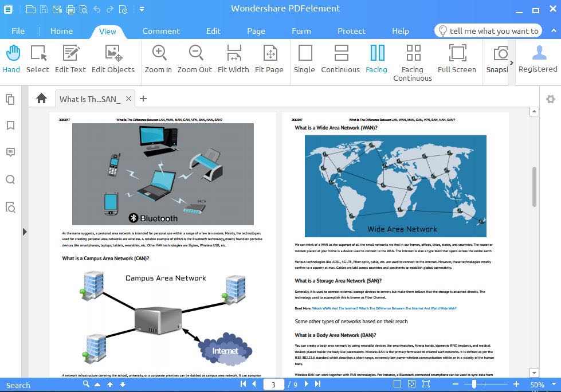Click the zoom slider in status bar
This screenshot has width=561, height=392.
tap(474, 384)
